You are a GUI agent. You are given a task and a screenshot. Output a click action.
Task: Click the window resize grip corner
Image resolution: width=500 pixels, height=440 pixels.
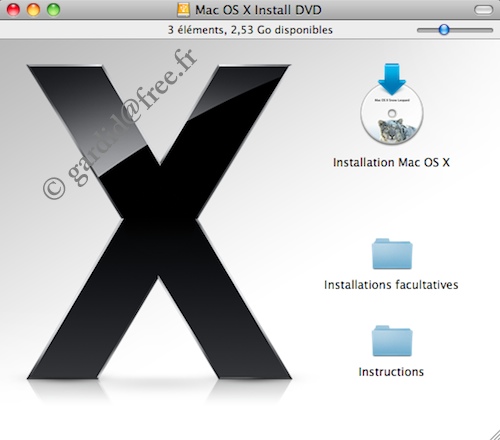[494, 434]
